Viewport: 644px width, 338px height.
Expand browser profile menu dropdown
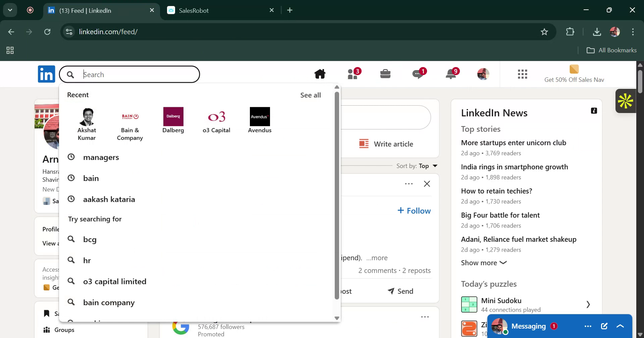click(614, 32)
